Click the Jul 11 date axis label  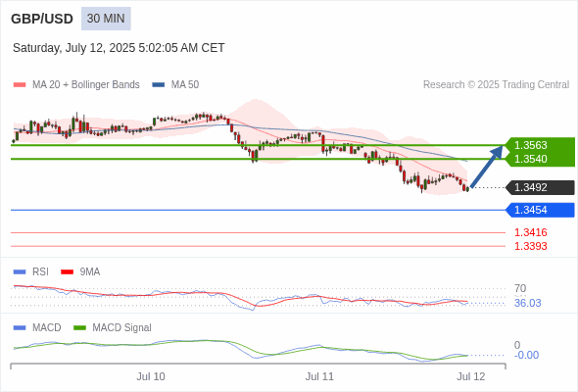click(x=319, y=376)
